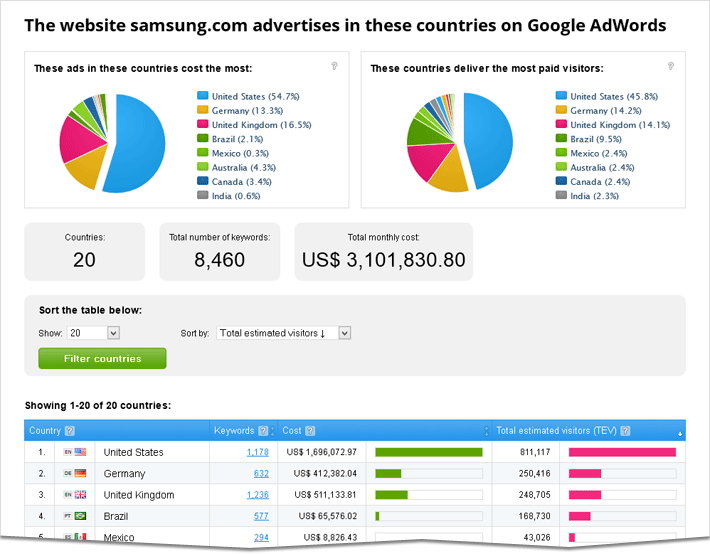Click the help icon beside Keywords column header
Image resolution: width=710 pixels, height=554 pixels.
(x=263, y=431)
